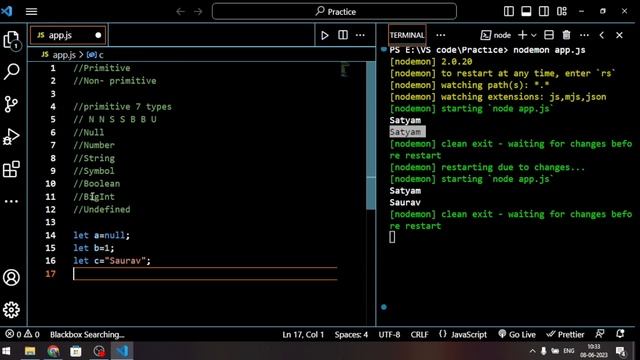Click the highlighted Satyam terminal output
This screenshot has height=360, width=640.
(x=407, y=132)
